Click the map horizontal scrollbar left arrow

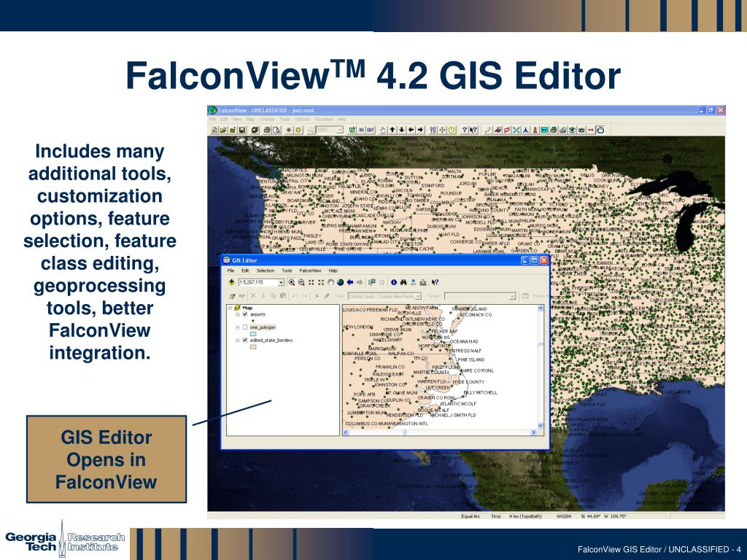(346, 432)
